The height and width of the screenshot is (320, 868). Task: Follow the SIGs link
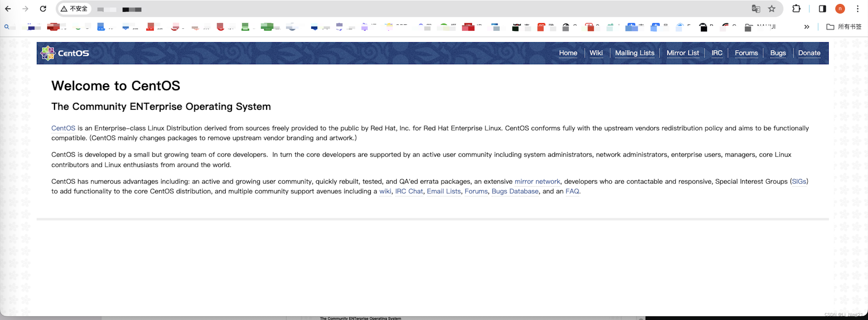[x=799, y=181]
